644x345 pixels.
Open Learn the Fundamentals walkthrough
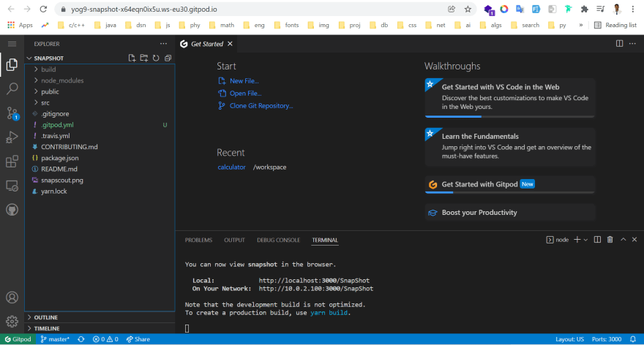[x=509, y=147]
